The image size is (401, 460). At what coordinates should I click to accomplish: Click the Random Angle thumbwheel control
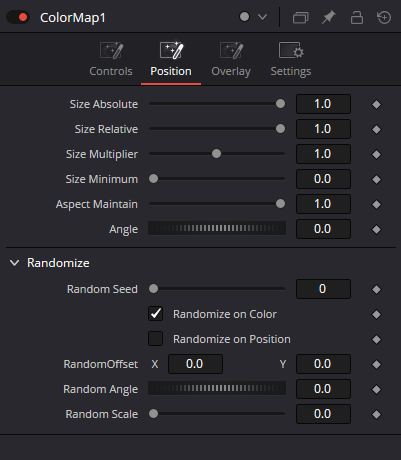217,388
